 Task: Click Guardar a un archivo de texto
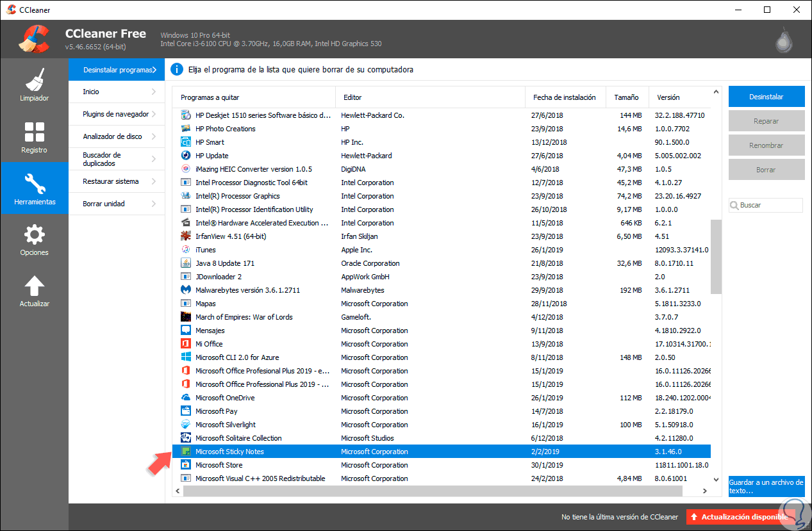[766, 486]
